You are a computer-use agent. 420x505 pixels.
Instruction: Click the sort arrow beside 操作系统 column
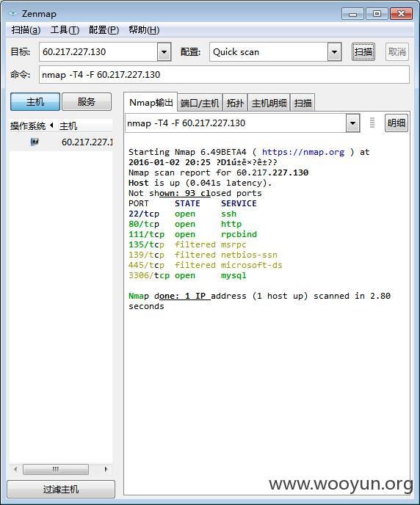52,126
